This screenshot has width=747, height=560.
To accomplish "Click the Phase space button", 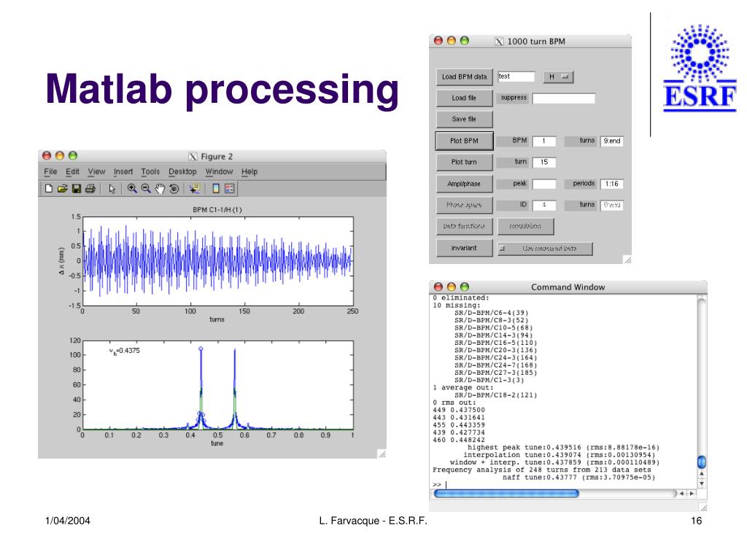I will (465, 205).
